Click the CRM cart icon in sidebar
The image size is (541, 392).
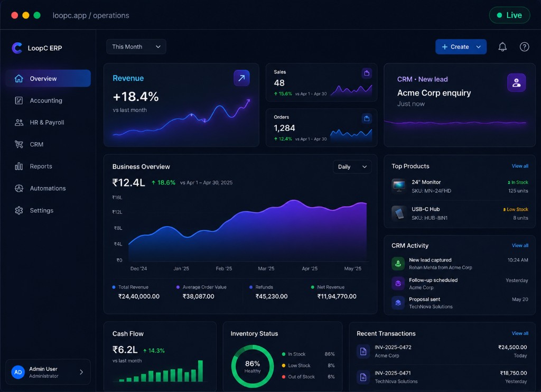19,144
